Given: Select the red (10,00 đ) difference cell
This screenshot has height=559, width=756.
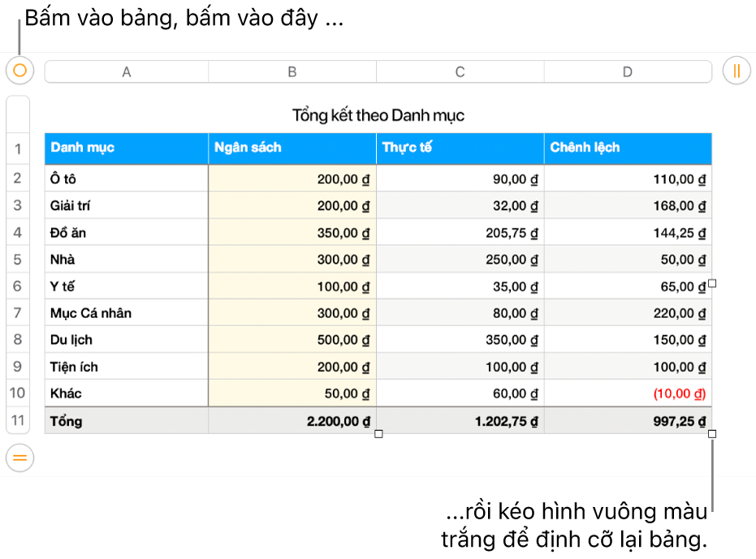Looking at the screenshot, I should pyautogui.click(x=628, y=393).
